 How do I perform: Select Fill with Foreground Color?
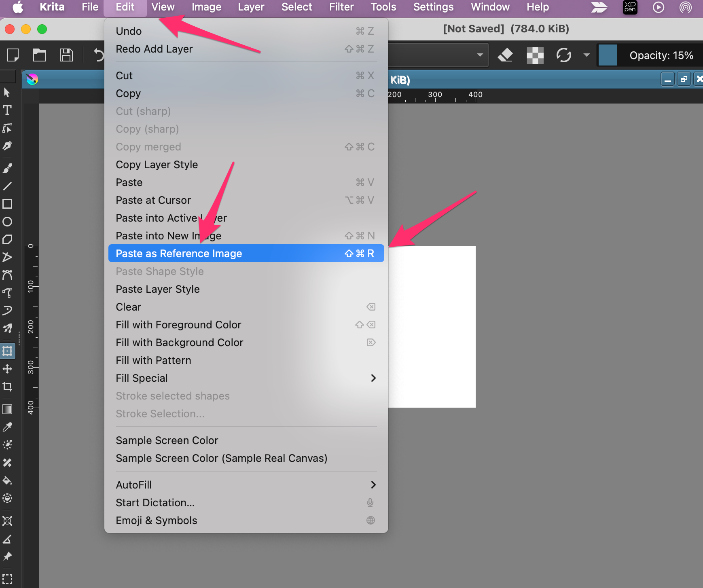click(x=178, y=325)
